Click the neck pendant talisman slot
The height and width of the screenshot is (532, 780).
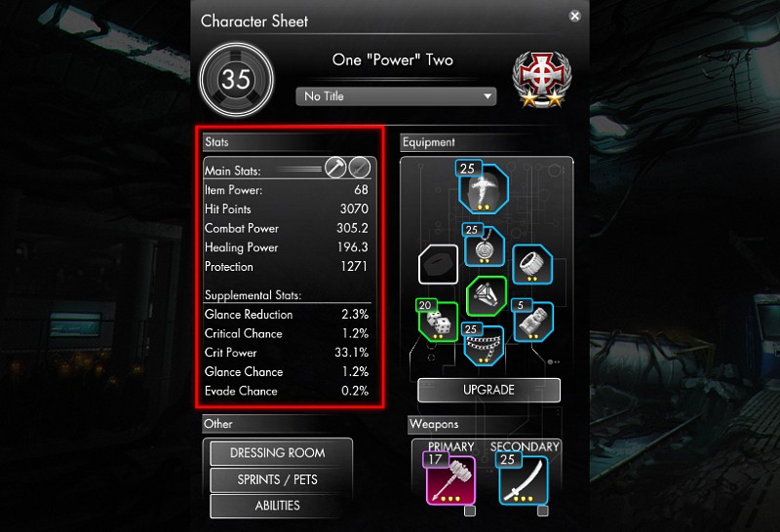[484, 246]
